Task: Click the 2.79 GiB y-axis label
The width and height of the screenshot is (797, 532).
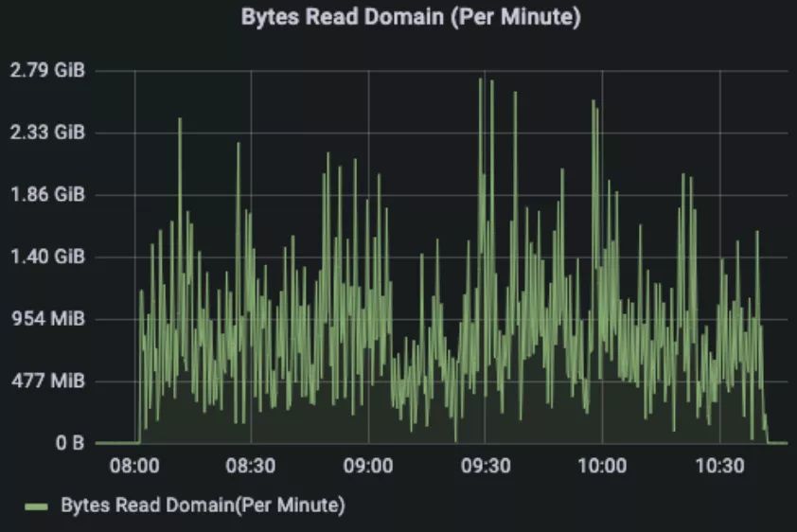Action: (x=47, y=71)
